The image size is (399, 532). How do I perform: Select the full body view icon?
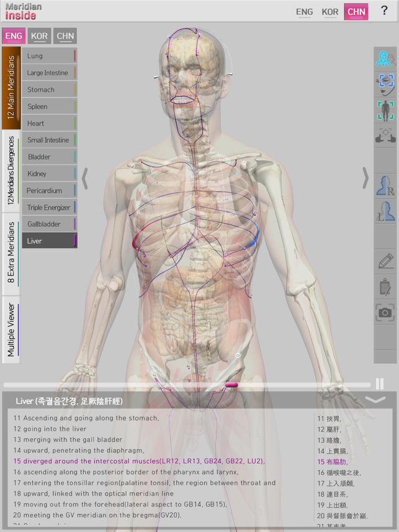tap(385, 110)
